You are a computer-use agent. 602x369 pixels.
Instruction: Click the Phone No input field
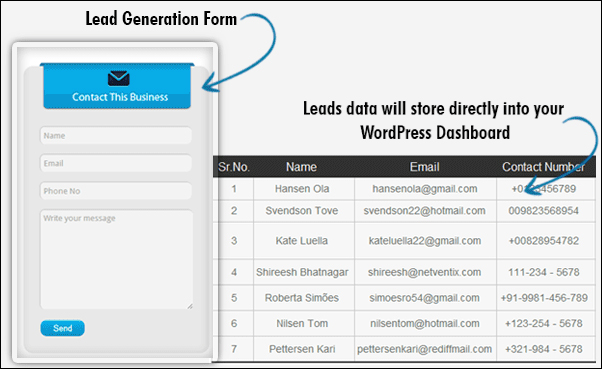(116, 191)
